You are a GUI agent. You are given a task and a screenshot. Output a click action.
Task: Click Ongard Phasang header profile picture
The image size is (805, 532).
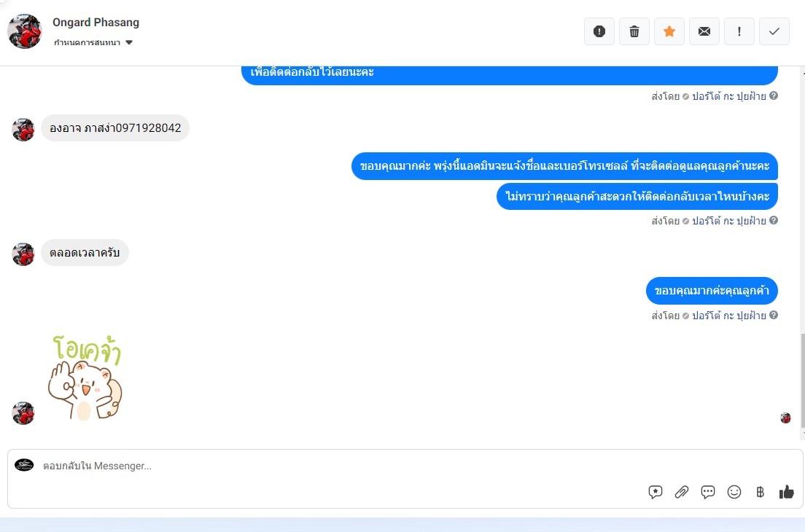coord(25,31)
